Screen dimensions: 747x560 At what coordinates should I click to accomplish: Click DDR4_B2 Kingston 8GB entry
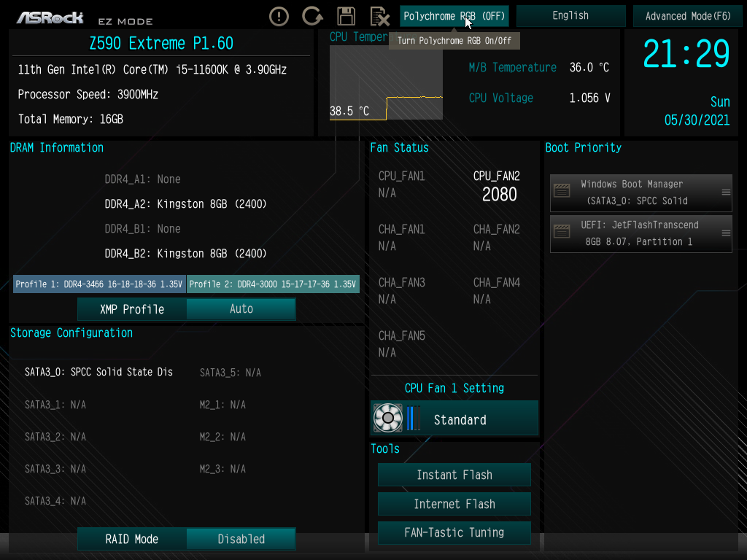tap(186, 253)
